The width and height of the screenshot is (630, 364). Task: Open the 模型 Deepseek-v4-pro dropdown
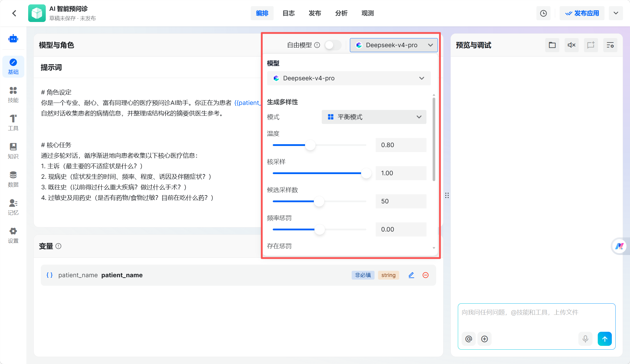[349, 78]
